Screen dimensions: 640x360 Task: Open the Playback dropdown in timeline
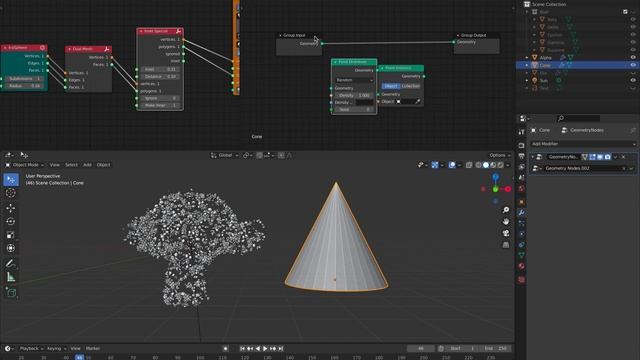pyautogui.click(x=31, y=349)
